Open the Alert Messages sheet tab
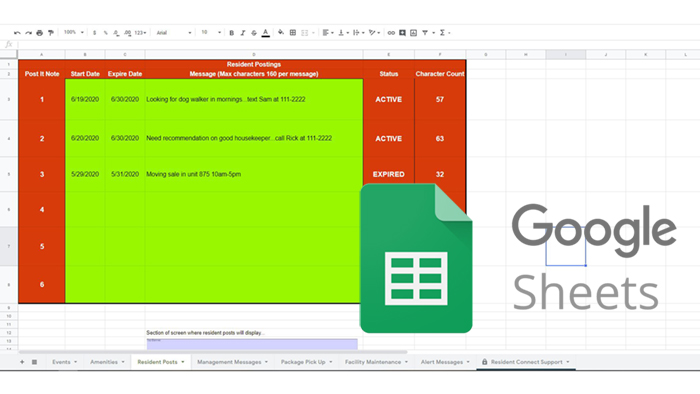This screenshot has width=700, height=394. pyautogui.click(x=442, y=362)
